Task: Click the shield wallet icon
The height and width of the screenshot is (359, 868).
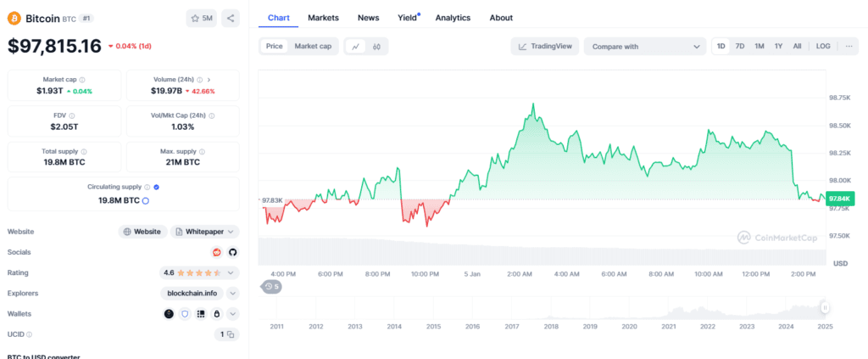Action: coord(185,313)
